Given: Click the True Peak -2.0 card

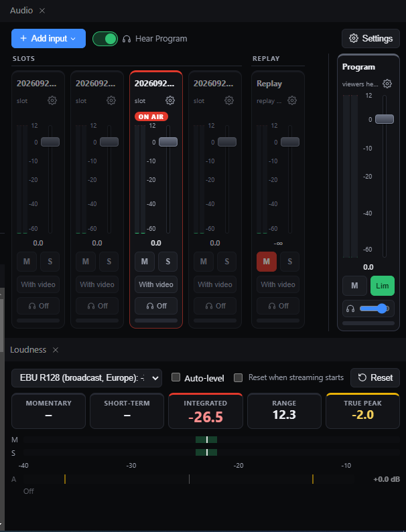Looking at the screenshot, I should coord(362,411).
